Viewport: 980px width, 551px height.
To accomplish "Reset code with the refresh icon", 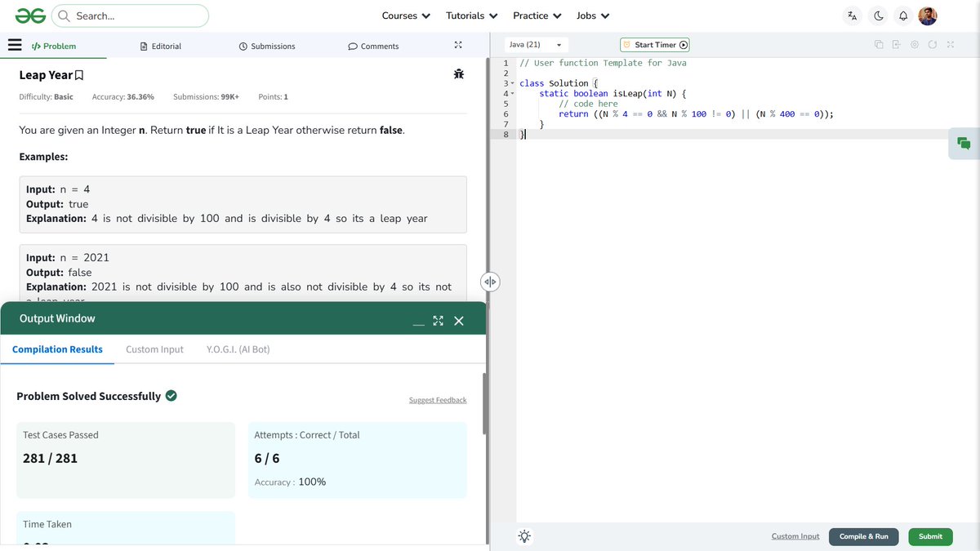I will pos(933,44).
